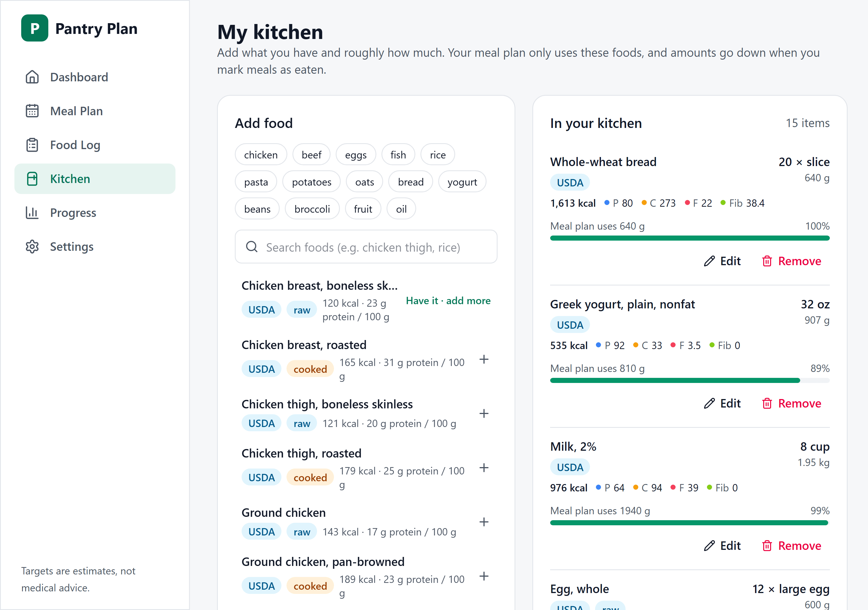Screen dimensions: 868x610
Task: Edit the Whole-wheat bread entry
Action: (722, 261)
